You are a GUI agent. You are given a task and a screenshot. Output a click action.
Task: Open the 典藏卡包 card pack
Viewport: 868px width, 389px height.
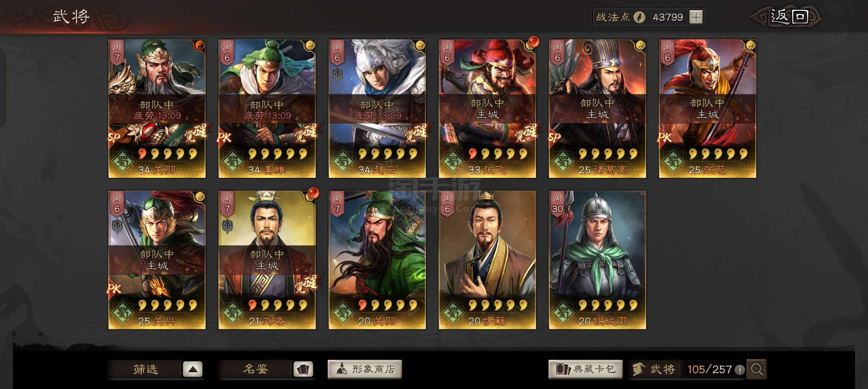(x=586, y=369)
